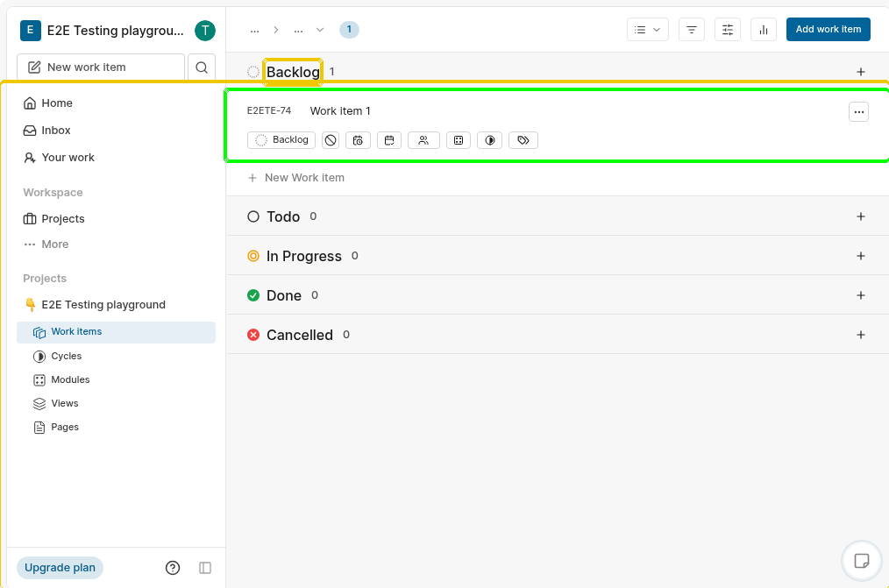Go to Inbox in the sidebar
The width and height of the screenshot is (889, 588).
point(56,131)
